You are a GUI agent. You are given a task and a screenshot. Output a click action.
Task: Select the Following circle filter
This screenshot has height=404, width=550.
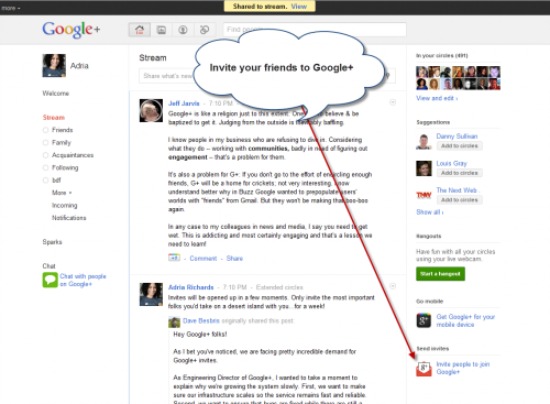(x=61, y=168)
